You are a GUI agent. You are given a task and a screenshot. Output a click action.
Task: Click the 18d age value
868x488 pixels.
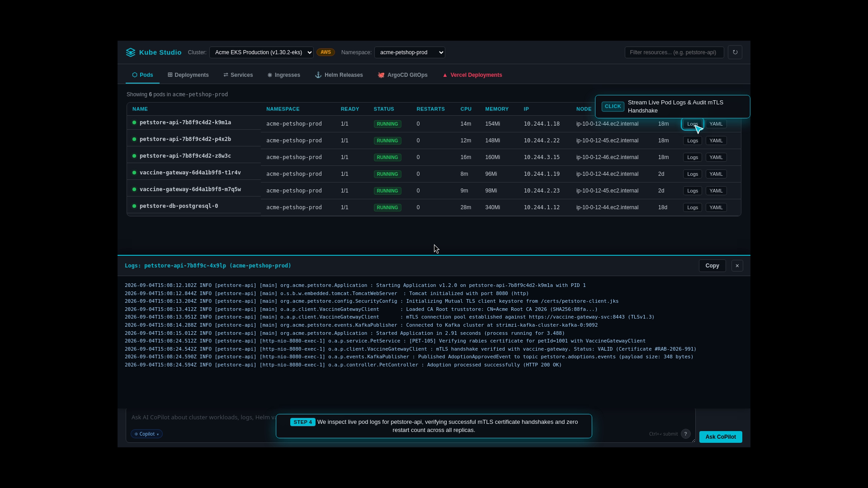tap(663, 207)
